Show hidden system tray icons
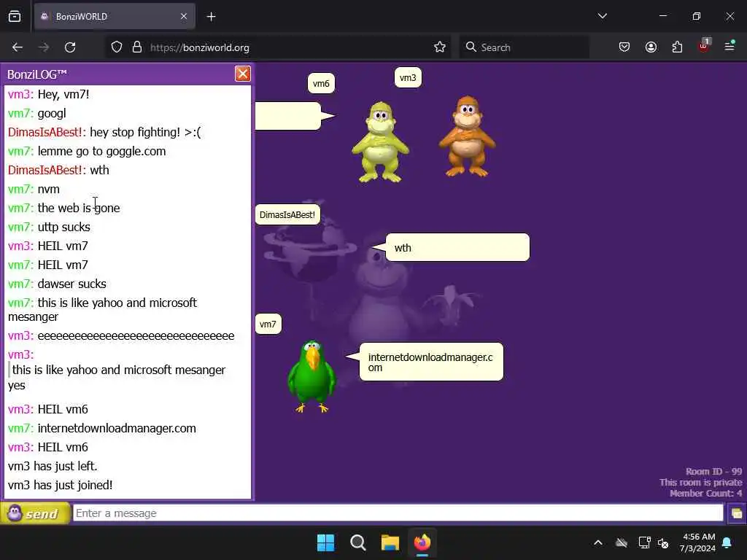Screen dimensions: 747x560 [598, 542]
